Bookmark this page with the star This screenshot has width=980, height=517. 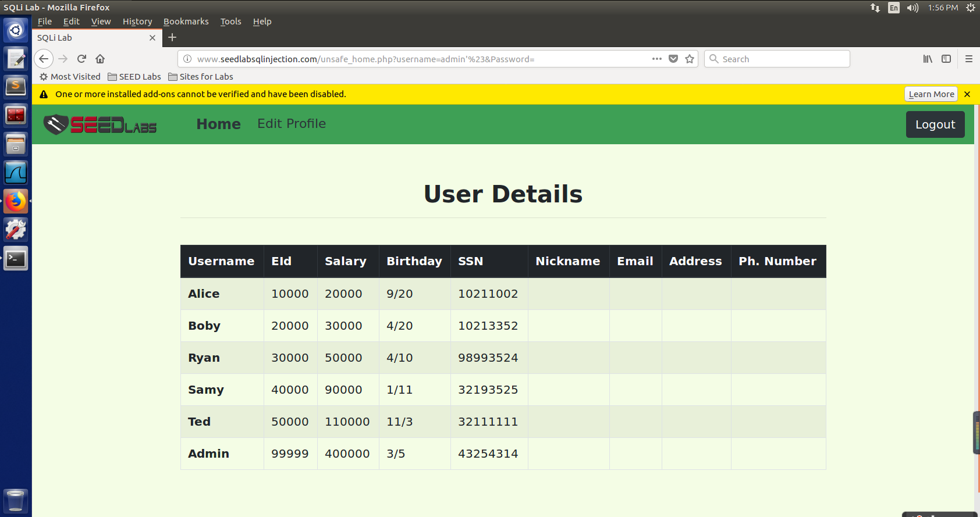(x=690, y=59)
